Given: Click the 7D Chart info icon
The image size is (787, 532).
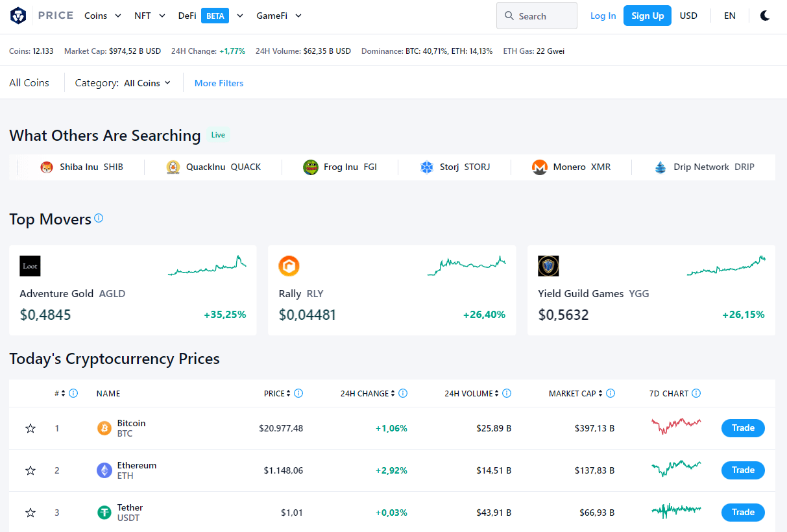Looking at the screenshot, I should (x=696, y=393).
